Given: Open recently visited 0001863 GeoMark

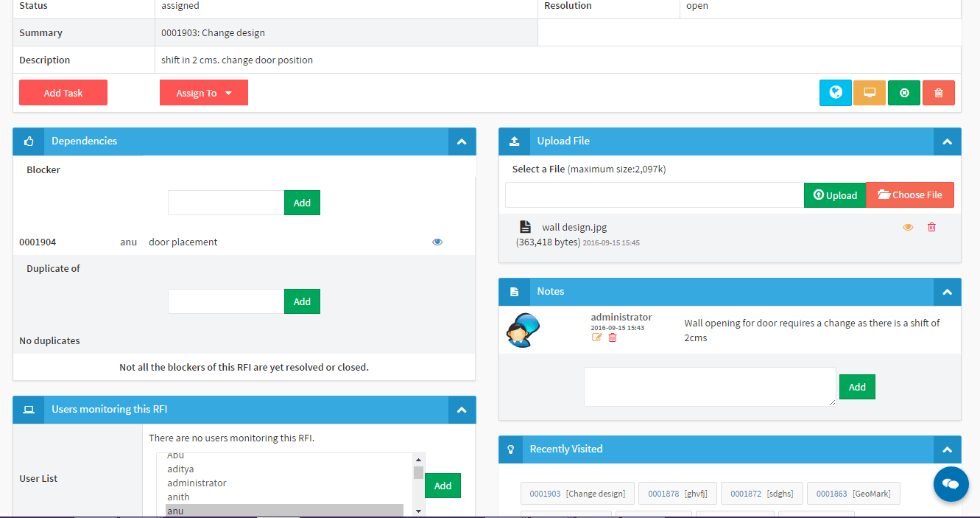Looking at the screenshot, I should (853, 494).
